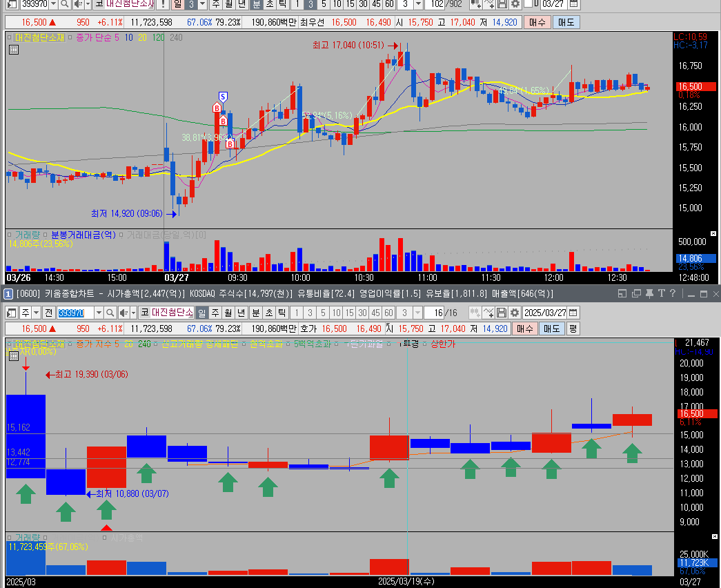Click stock search magnifier in top chart
The width and height of the screenshot is (721, 588).
[x=65, y=4]
